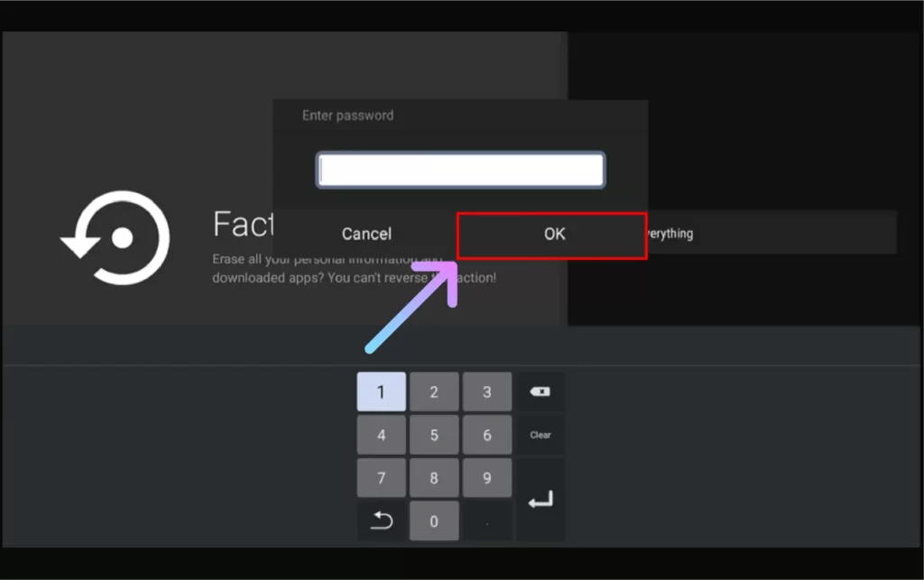Tap number 5 on the keypad
This screenshot has width=924, height=580.
pyautogui.click(x=434, y=435)
